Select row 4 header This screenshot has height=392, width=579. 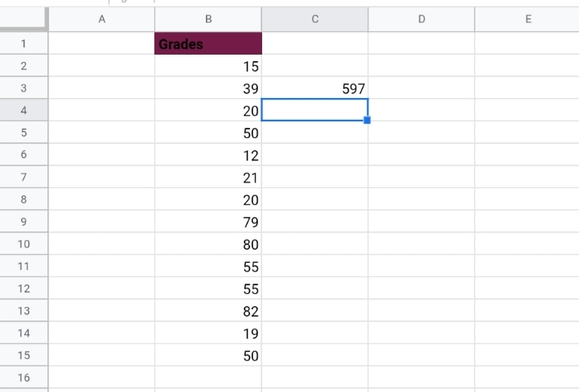pyautogui.click(x=23, y=110)
